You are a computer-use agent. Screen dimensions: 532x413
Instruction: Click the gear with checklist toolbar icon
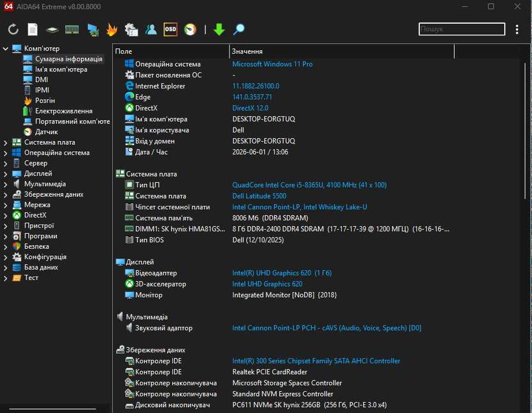click(131, 30)
